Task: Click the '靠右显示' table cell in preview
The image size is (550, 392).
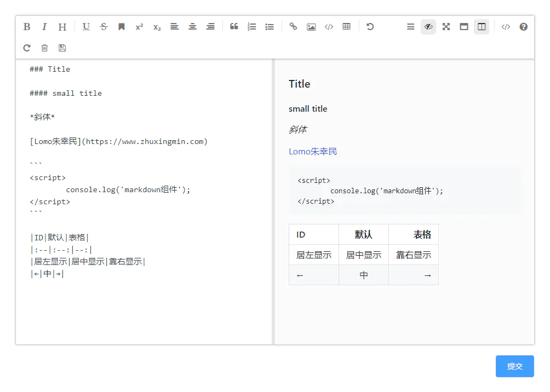Action: 414,255
